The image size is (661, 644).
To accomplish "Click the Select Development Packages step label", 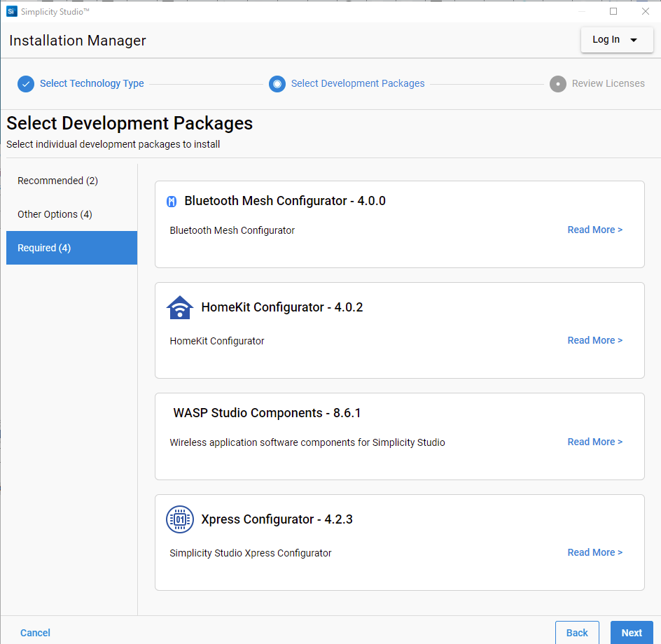I will (x=358, y=83).
